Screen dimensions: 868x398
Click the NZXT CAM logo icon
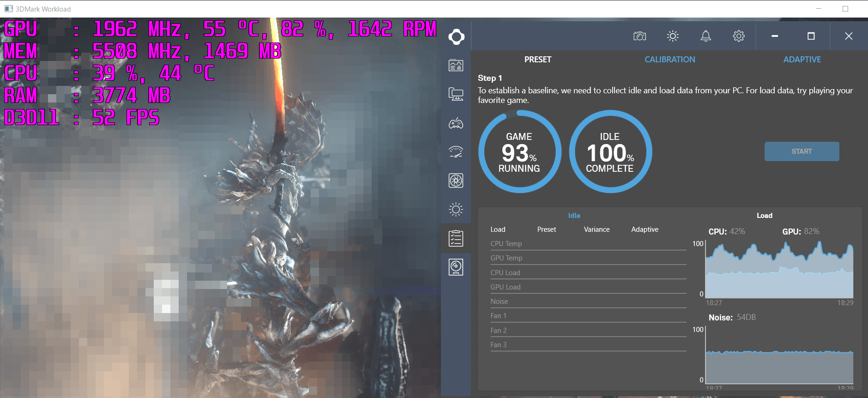[x=456, y=36]
